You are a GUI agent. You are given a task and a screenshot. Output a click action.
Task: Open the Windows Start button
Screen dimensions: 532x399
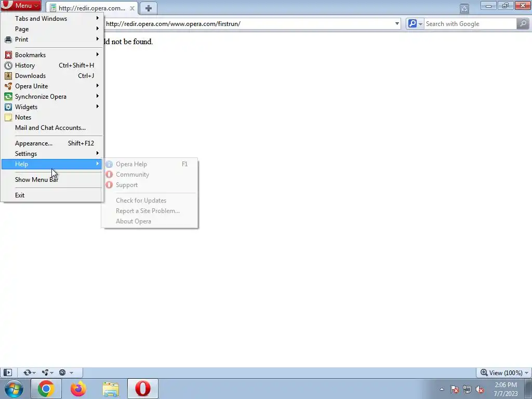(14, 389)
